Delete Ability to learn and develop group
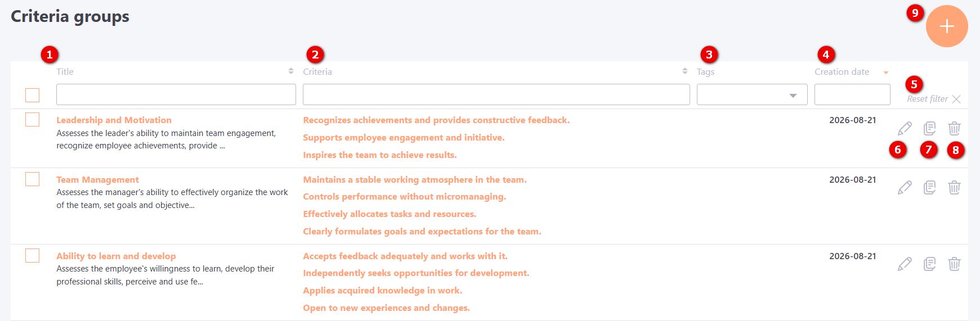980x321 pixels. [954, 264]
